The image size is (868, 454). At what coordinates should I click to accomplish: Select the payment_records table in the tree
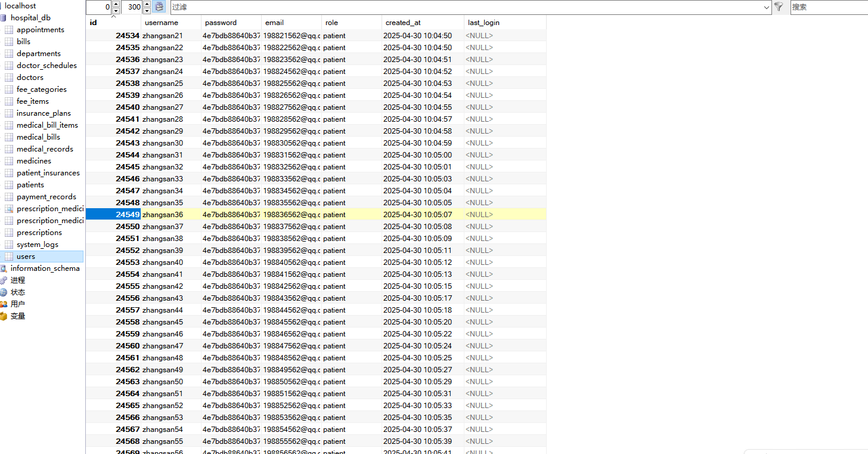[46, 197]
